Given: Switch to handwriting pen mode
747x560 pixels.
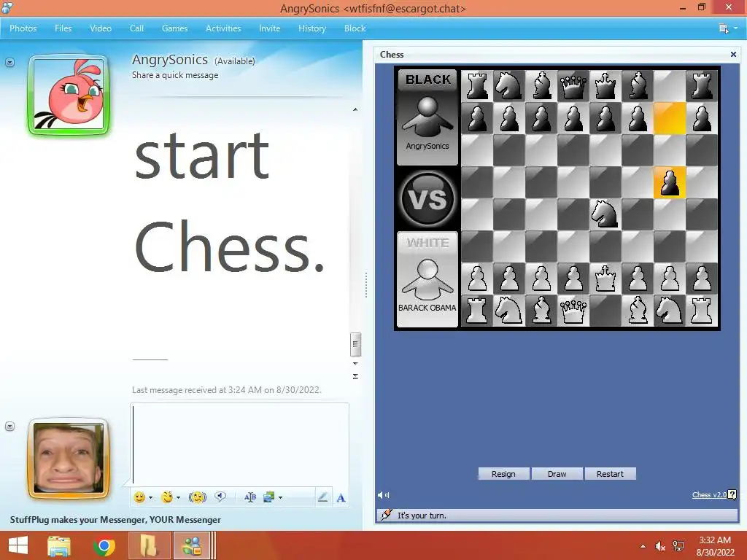Looking at the screenshot, I should (x=322, y=497).
